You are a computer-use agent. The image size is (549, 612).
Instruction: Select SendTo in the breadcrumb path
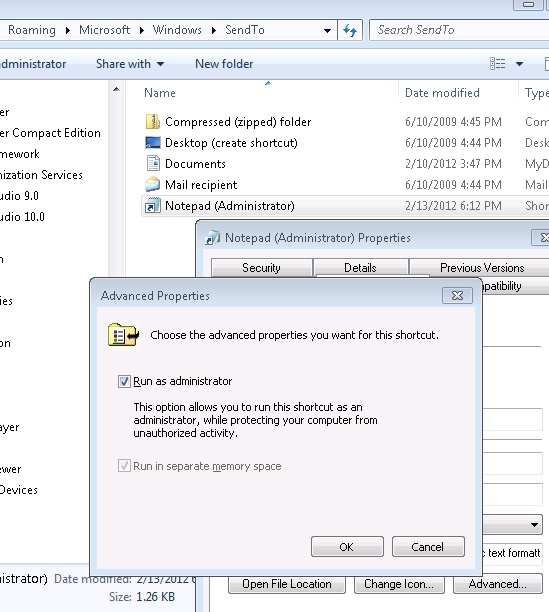(x=245, y=30)
